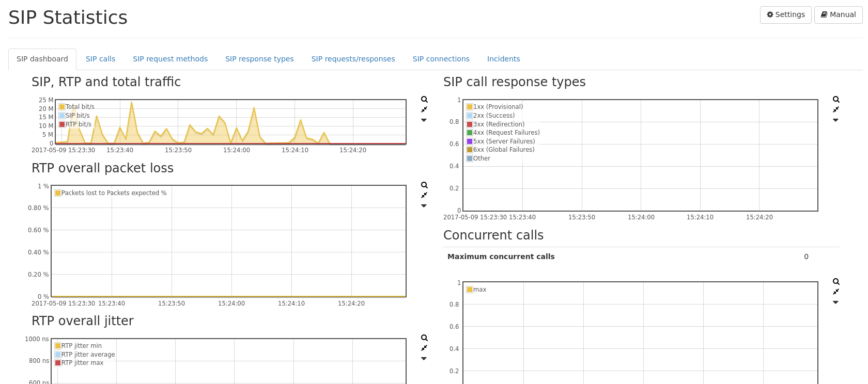Zoom magnifier for SIP, RTP traffic chart

pyautogui.click(x=424, y=100)
